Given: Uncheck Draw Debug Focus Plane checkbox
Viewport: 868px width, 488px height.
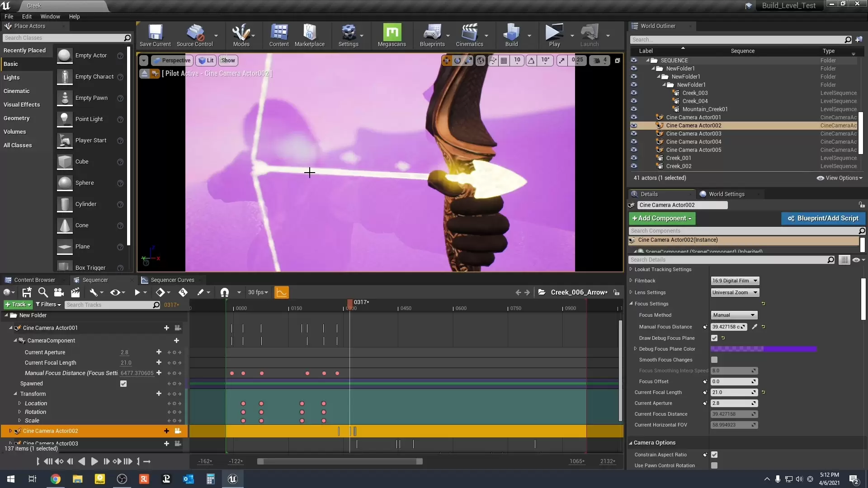Looking at the screenshot, I should [x=714, y=338].
